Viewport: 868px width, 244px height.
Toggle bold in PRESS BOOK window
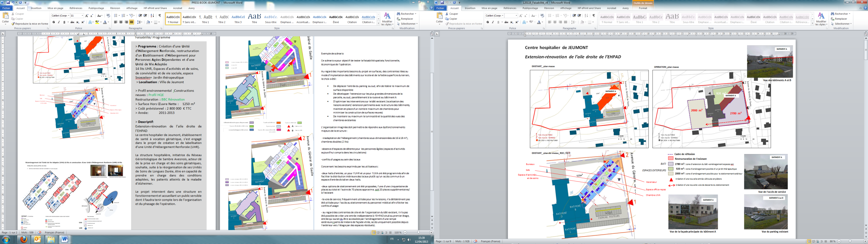point(53,22)
